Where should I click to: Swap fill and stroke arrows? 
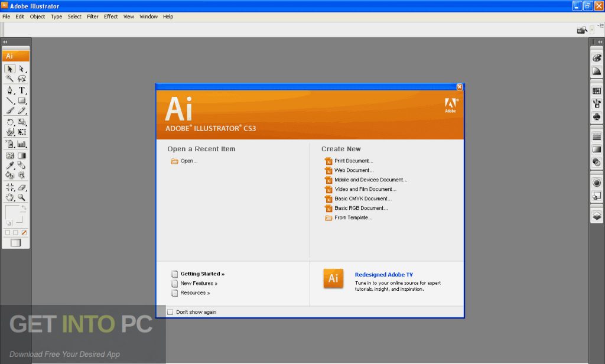coord(24,208)
